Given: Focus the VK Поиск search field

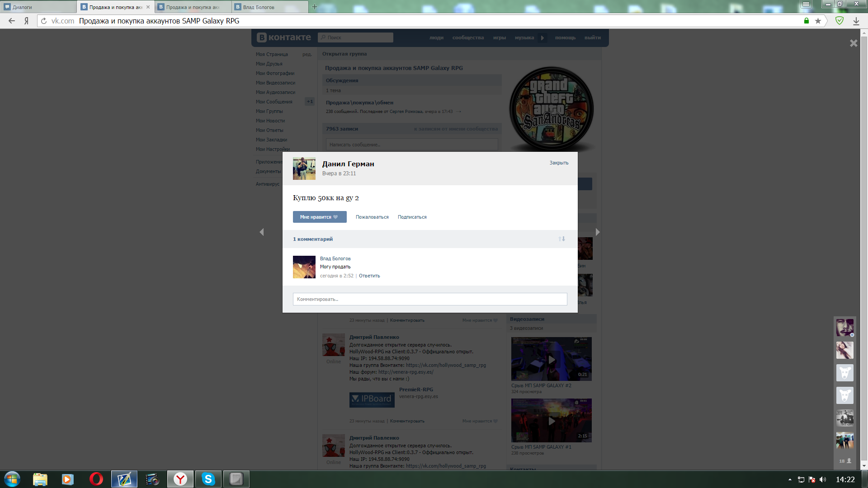Looking at the screenshot, I should (355, 38).
